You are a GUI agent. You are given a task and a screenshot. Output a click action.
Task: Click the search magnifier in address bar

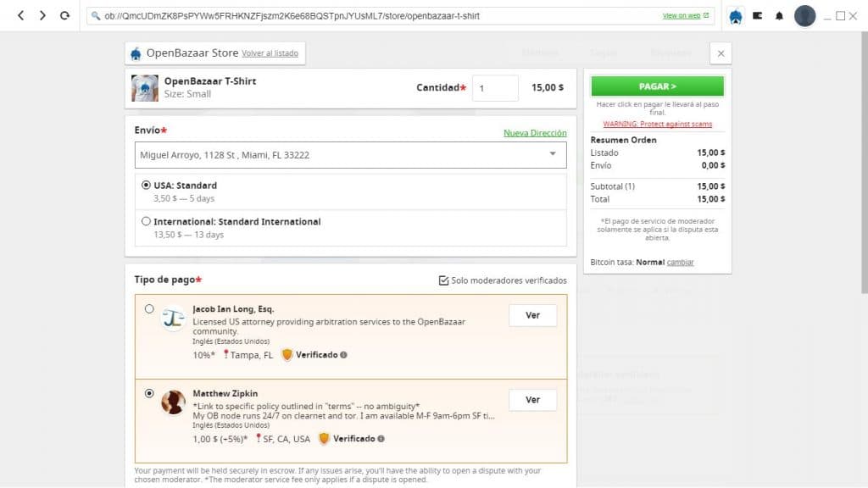[x=96, y=15]
